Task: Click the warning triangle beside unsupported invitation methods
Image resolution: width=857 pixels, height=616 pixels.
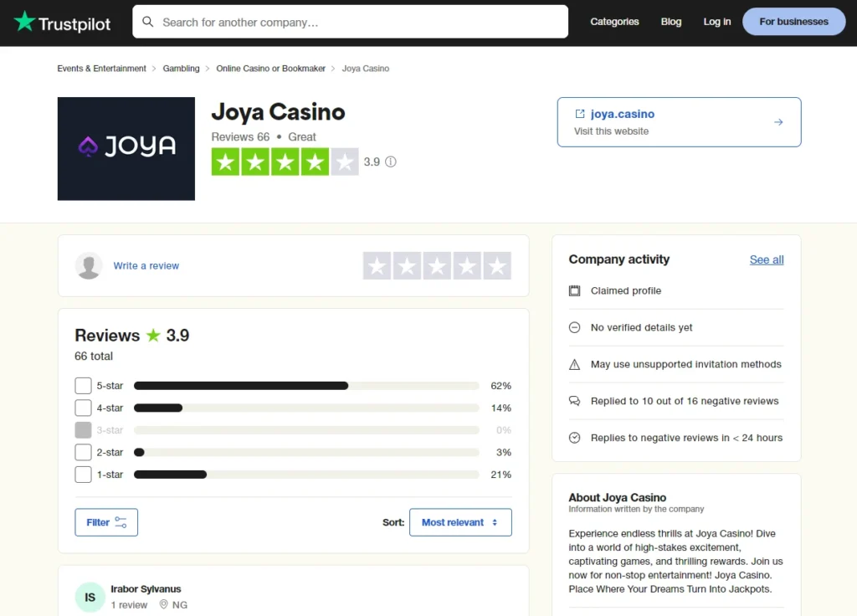Action: coord(574,364)
